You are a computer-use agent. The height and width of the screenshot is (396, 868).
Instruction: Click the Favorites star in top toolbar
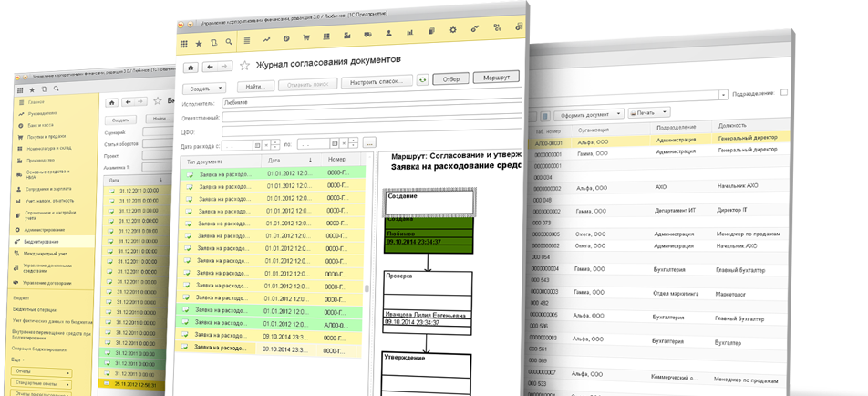tap(200, 43)
